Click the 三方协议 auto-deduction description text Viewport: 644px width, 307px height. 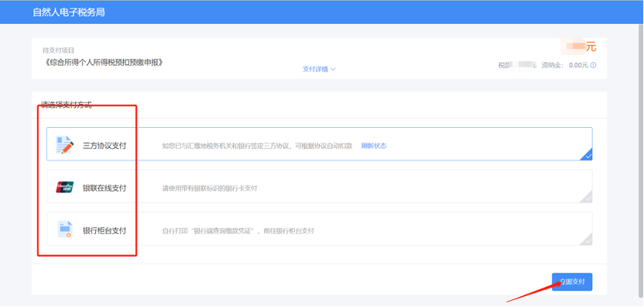[257, 146]
